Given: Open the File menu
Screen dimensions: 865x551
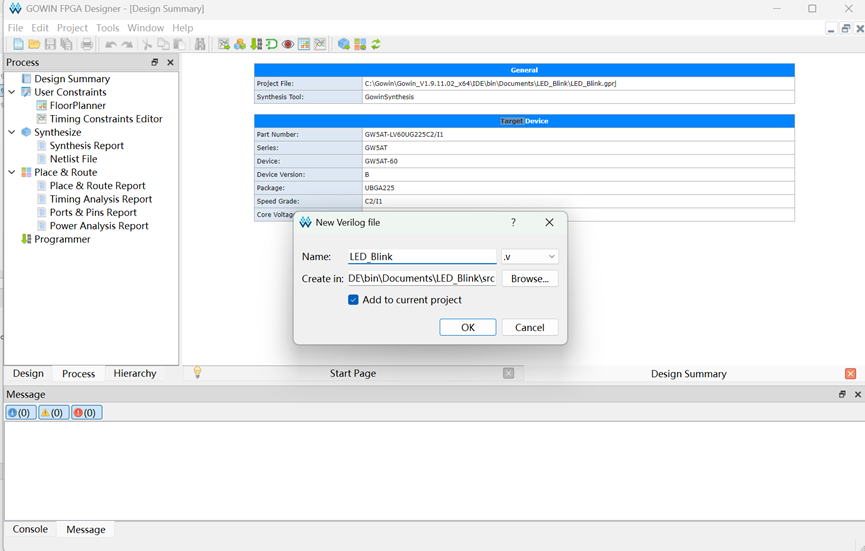Looking at the screenshot, I should pyautogui.click(x=15, y=28).
